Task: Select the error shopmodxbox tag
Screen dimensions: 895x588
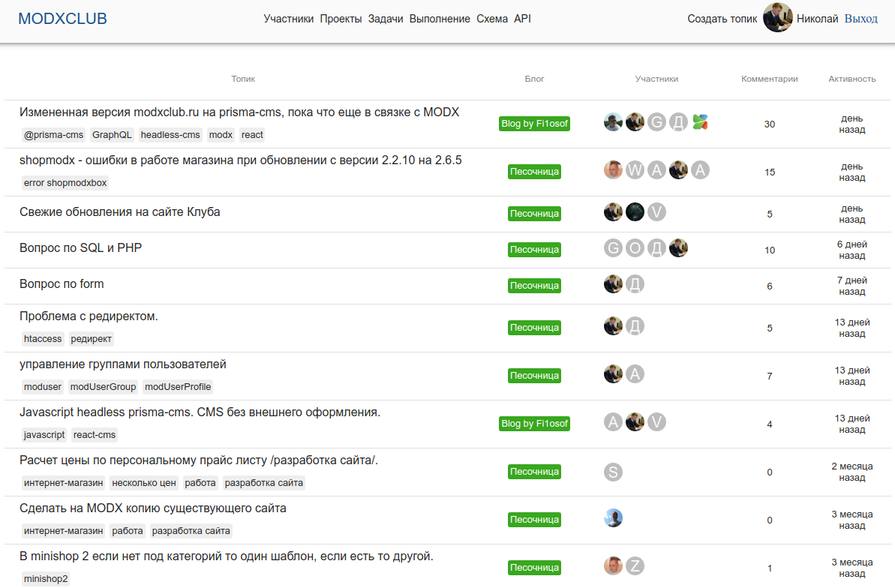Action: [65, 183]
